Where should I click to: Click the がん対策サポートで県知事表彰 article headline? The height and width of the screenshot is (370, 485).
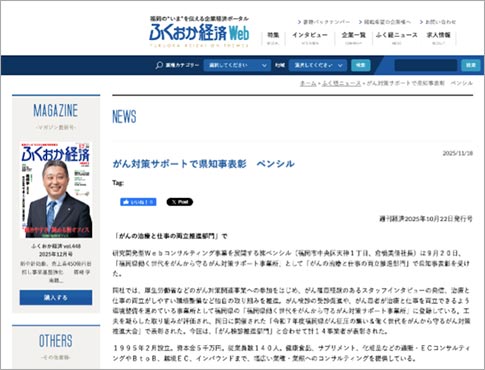click(x=203, y=164)
